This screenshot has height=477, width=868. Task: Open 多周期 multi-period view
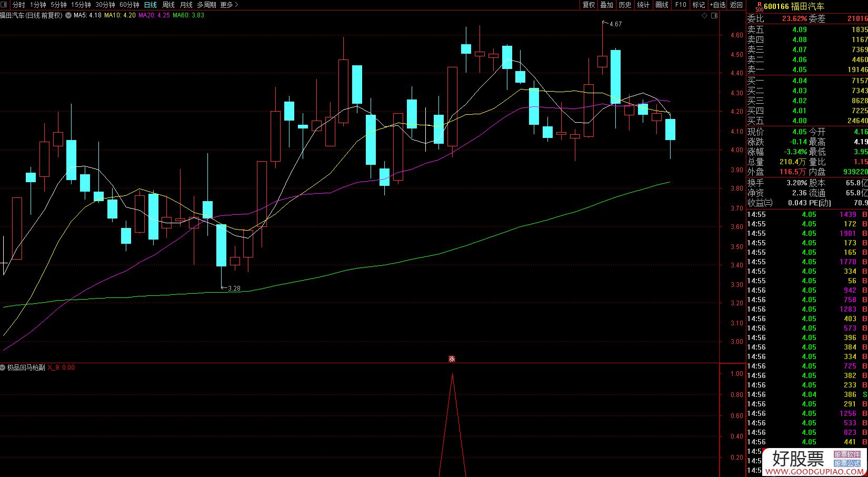[x=206, y=5]
